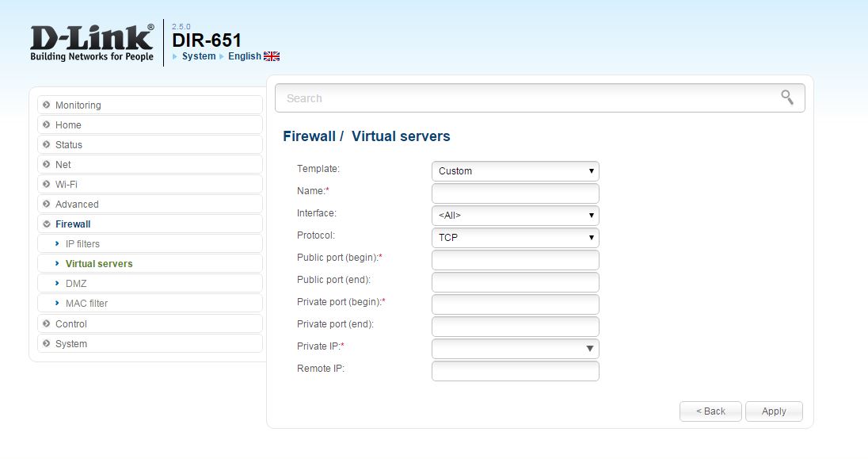This screenshot has width=868, height=459.
Task: Collapse the Firewall section arrow icon
Action: click(47, 224)
